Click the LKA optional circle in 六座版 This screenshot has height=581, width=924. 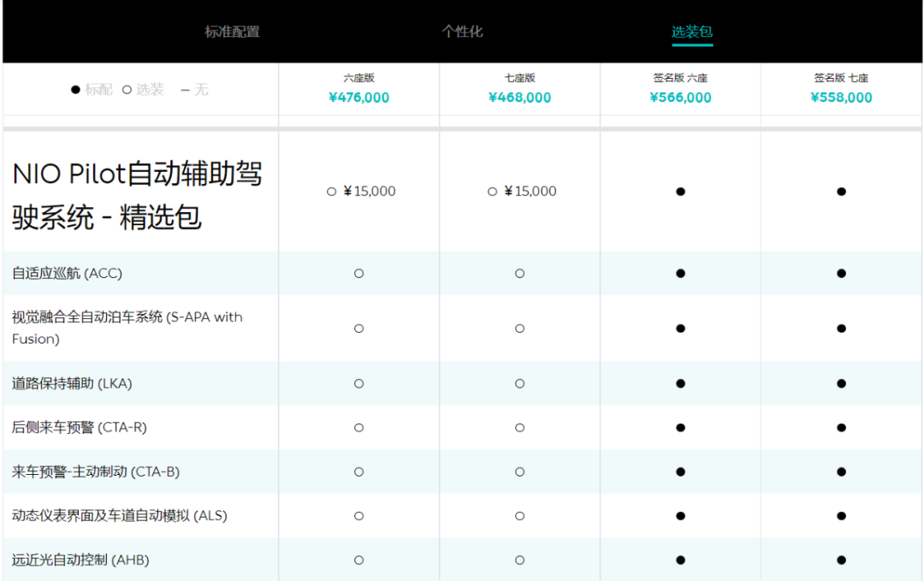358,383
